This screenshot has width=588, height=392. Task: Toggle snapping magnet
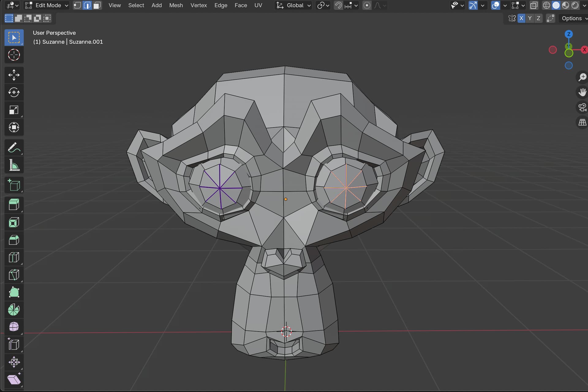(338, 5)
